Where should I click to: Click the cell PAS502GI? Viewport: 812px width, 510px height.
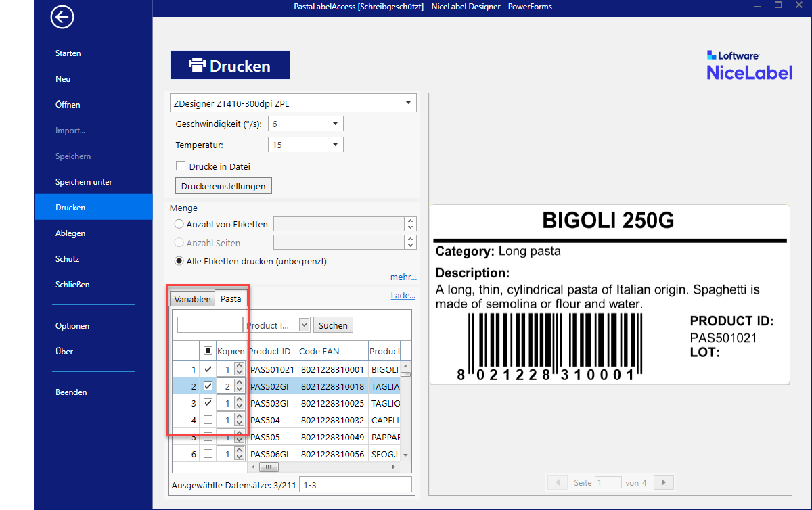pyautogui.click(x=272, y=386)
